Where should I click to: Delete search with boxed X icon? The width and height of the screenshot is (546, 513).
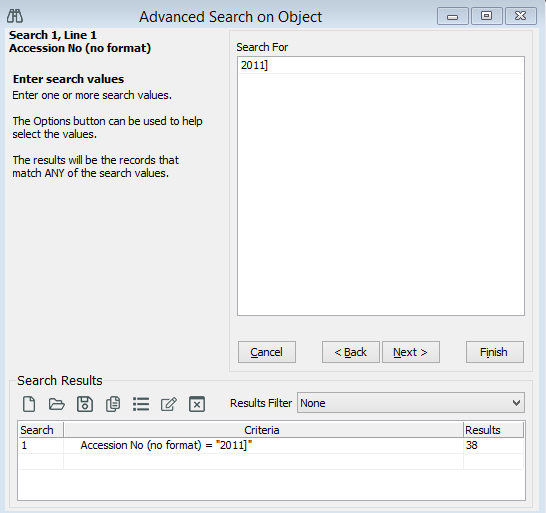(197, 404)
